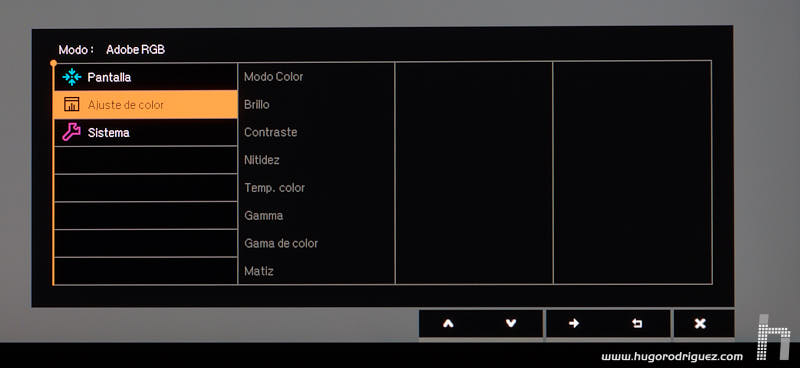Click the down arrow navigation button

coord(511,323)
